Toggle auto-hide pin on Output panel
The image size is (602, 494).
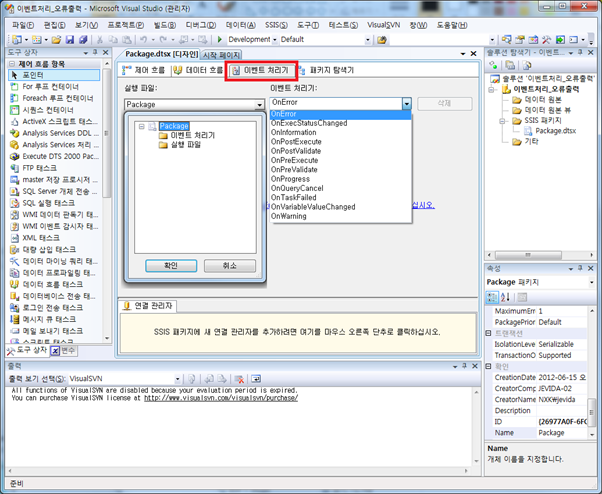465,366
